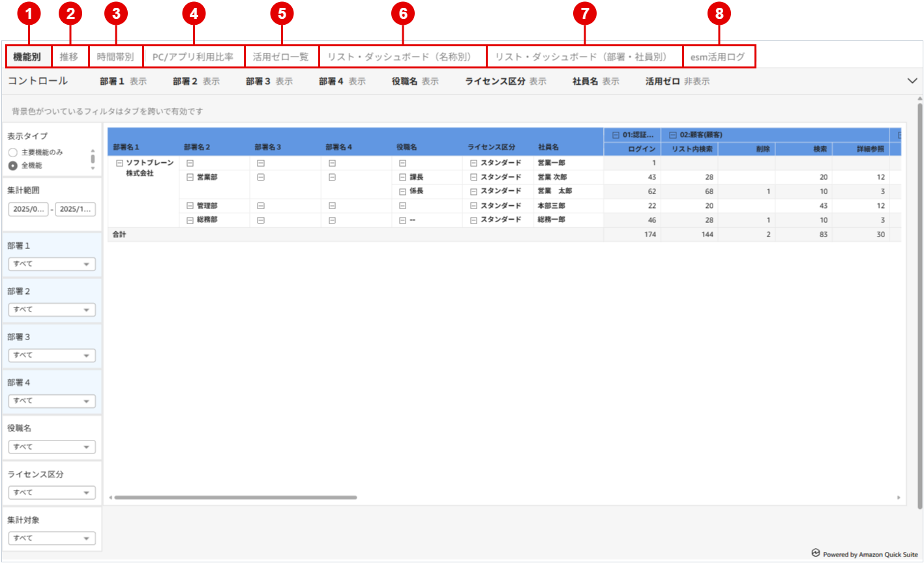Collapse the 02:顧客(顧客) column group

pyautogui.click(x=673, y=135)
